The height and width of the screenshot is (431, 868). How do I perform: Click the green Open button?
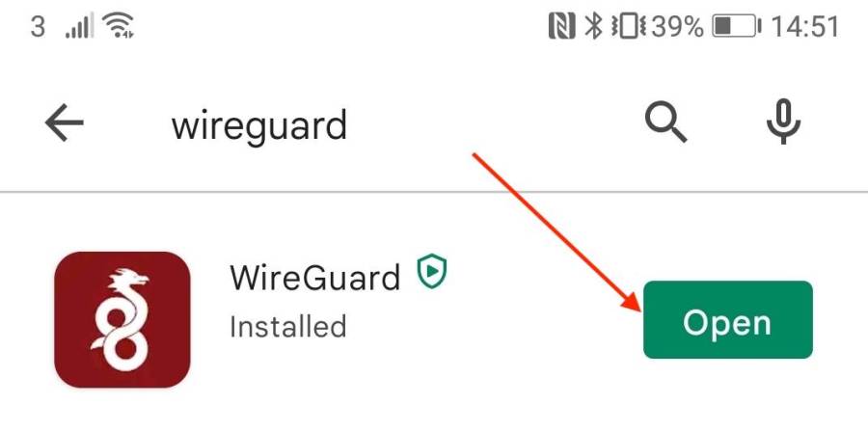[x=727, y=320]
